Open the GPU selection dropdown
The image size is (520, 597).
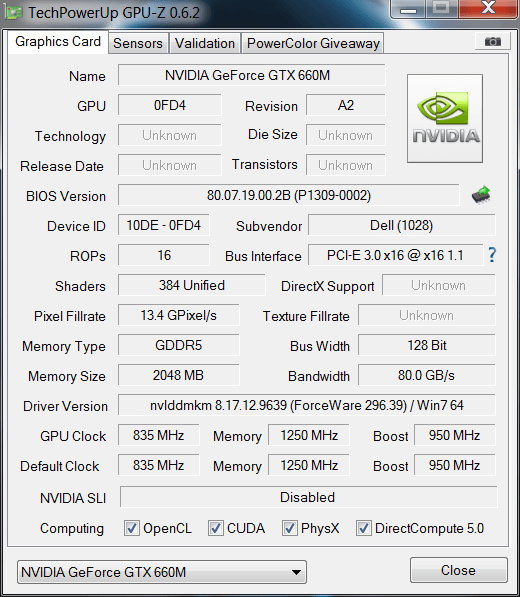(162, 572)
